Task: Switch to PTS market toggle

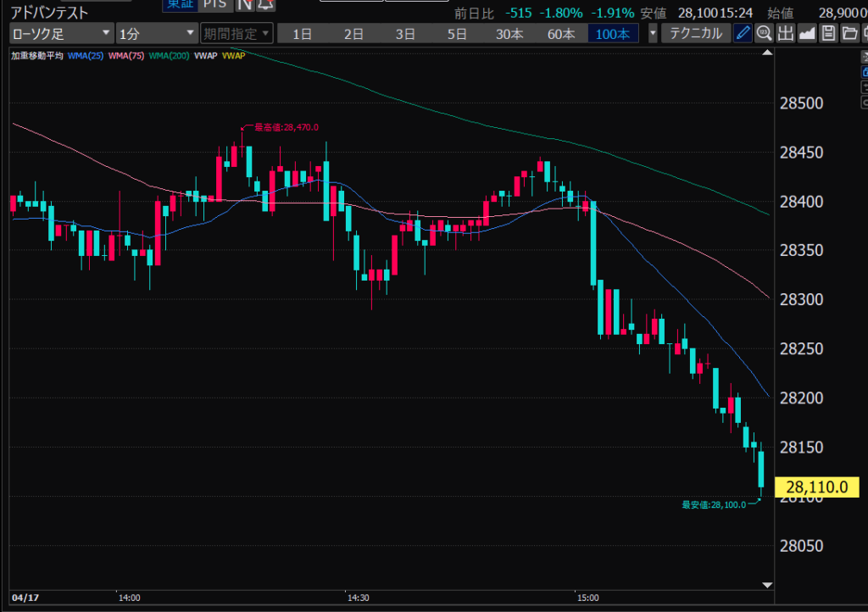Action: (x=214, y=5)
